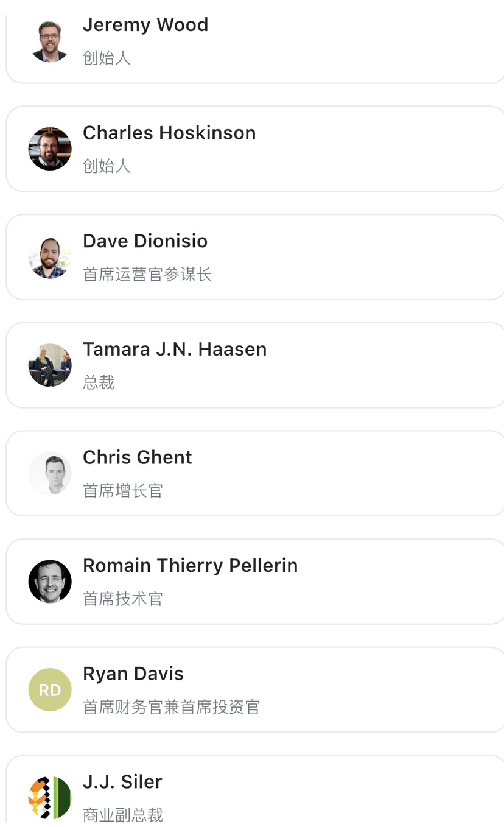Tap Chris Ghent's black-and-white portrait
The height and width of the screenshot is (827, 504).
click(50, 473)
